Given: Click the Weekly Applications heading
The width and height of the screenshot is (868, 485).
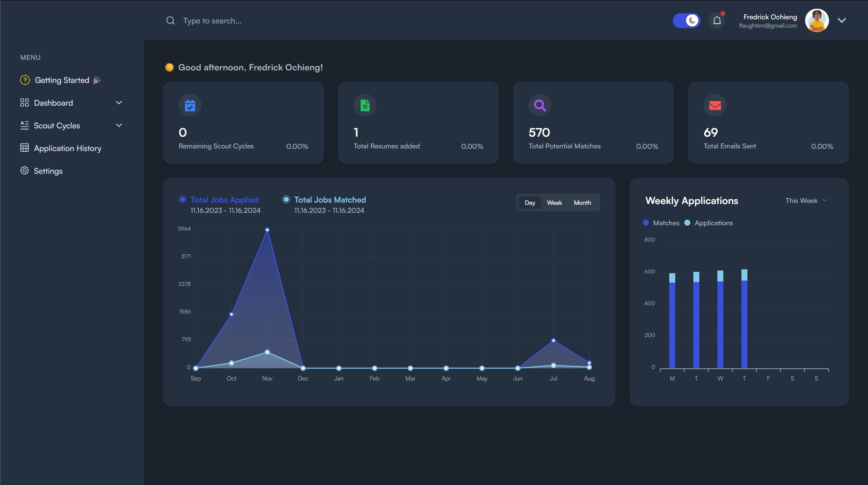Looking at the screenshot, I should 692,201.
